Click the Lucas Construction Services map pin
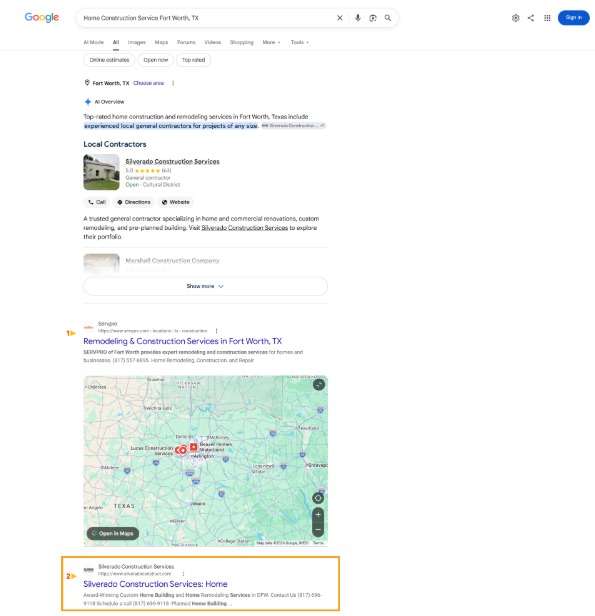The width and height of the screenshot is (595, 616). [x=181, y=450]
